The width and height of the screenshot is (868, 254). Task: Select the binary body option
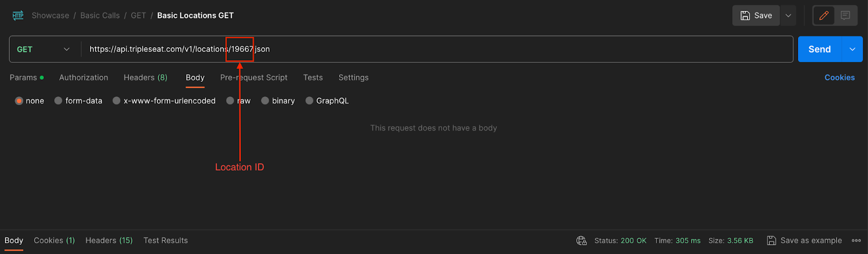265,101
